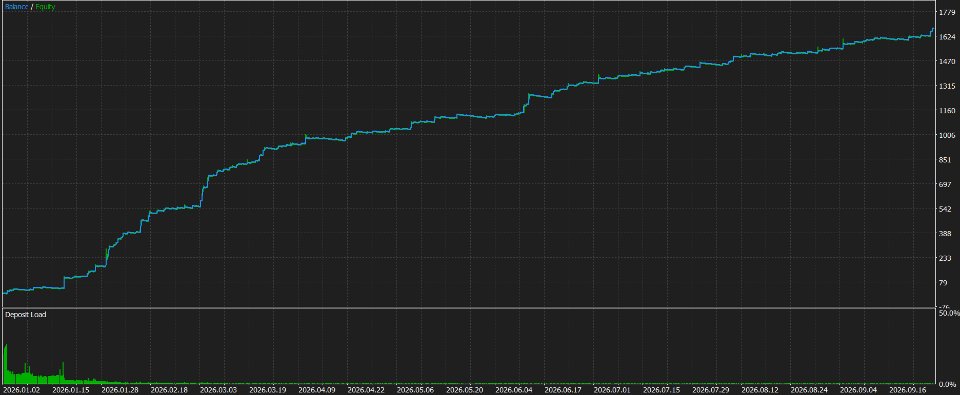960x395 pixels.
Task: Click the 1470 axis value
Action: (947, 61)
